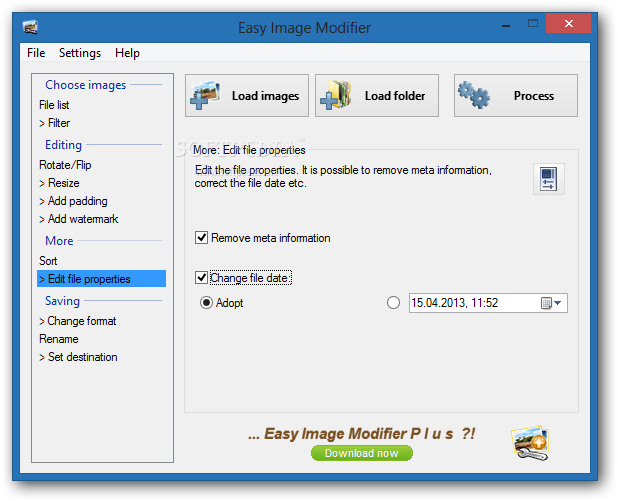Click the Easy Image Modifier Plus promo icon
Viewport: 618px width, 501px height.
531,443
